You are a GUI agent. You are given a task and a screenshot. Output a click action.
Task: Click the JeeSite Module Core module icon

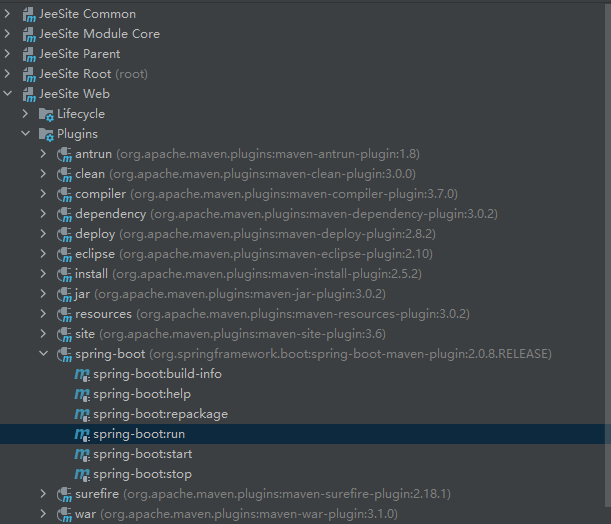(x=29, y=35)
